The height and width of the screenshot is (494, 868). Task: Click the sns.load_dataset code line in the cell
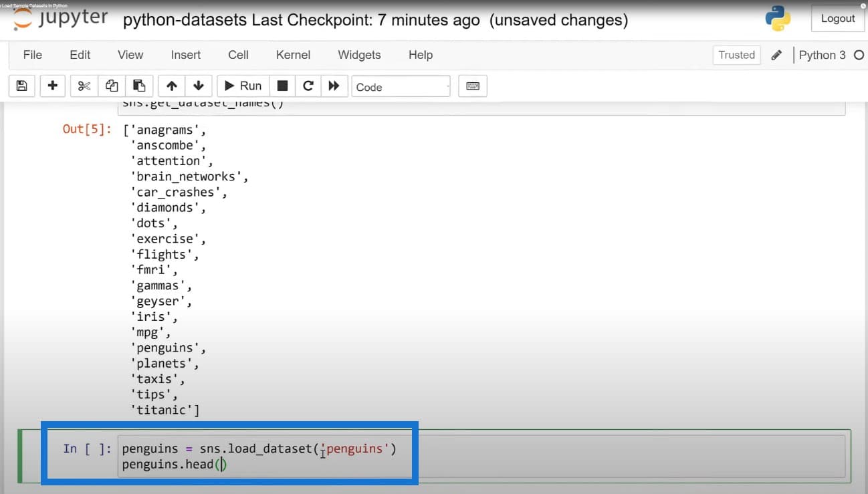(x=259, y=449)
